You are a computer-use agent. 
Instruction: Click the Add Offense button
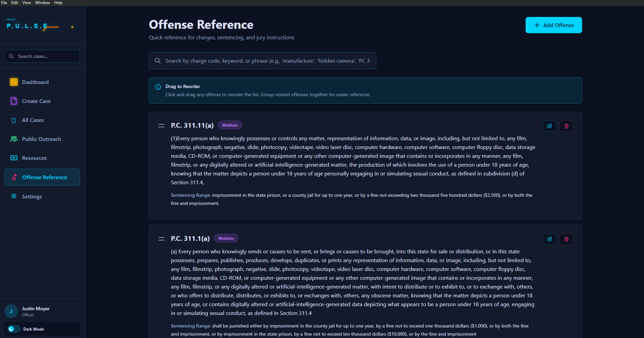(x=553, y=25)
